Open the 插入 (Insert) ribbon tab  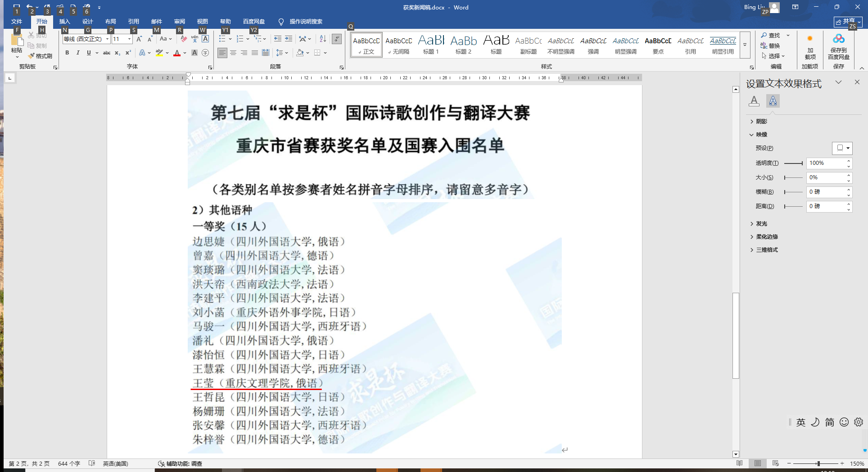click(x=64, y=21)
